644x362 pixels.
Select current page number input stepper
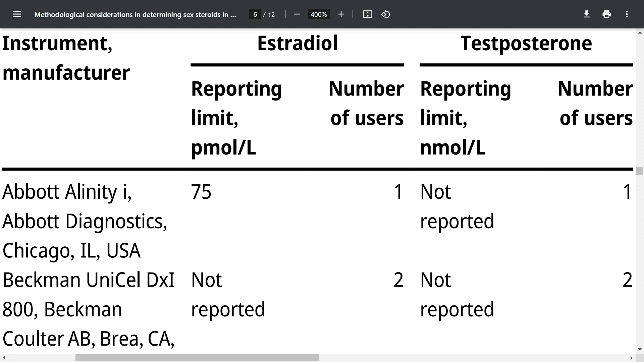coord(255,15)
